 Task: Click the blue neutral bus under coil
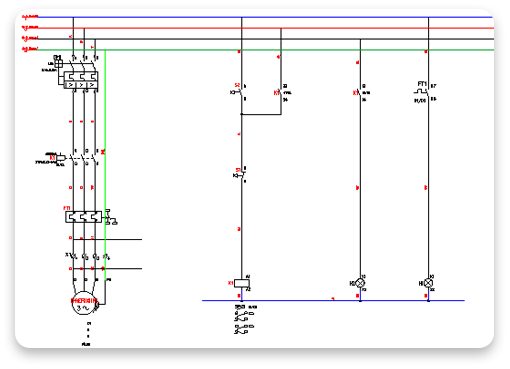[x=333, y=301]
